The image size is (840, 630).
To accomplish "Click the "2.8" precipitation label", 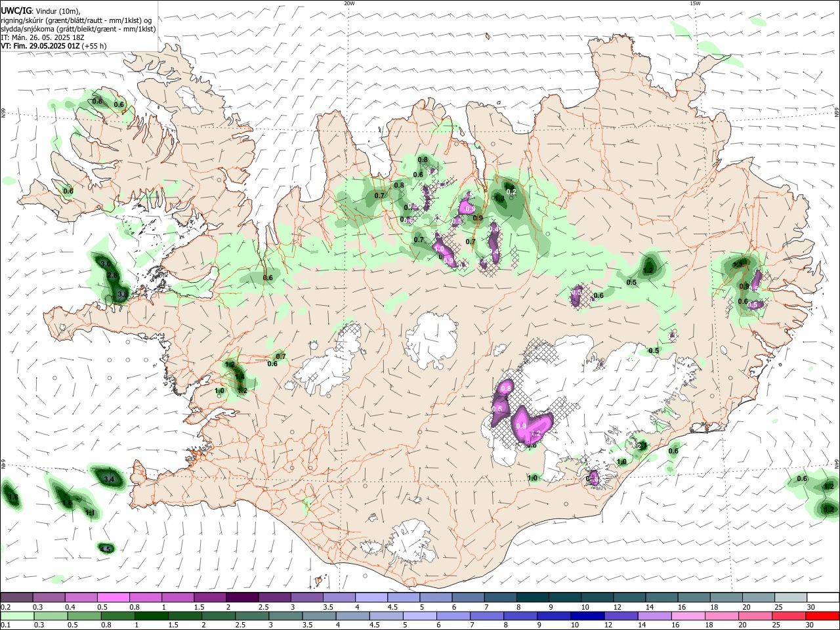I will 112,276.
